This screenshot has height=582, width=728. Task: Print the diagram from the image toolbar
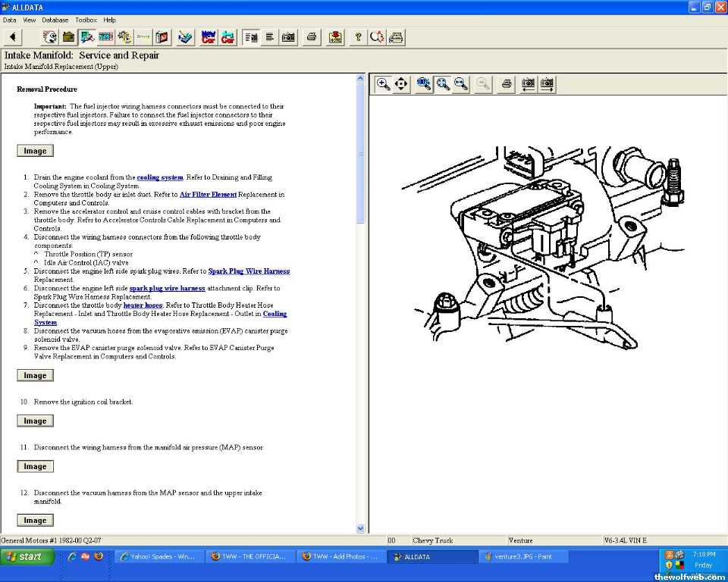point(507,84)
